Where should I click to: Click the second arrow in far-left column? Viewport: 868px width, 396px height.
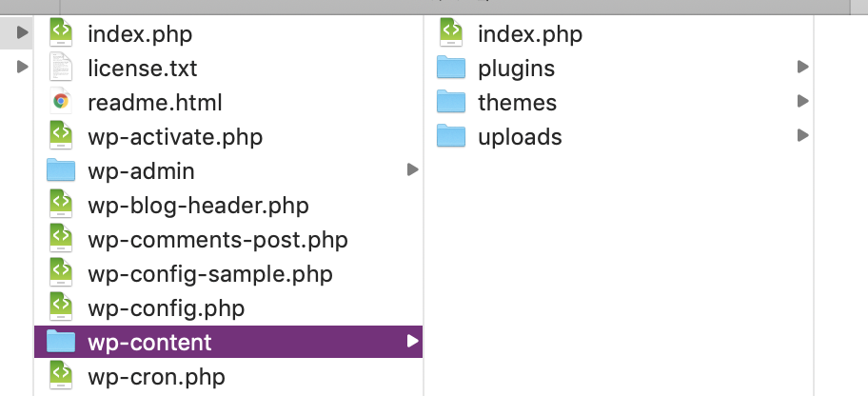22,67
